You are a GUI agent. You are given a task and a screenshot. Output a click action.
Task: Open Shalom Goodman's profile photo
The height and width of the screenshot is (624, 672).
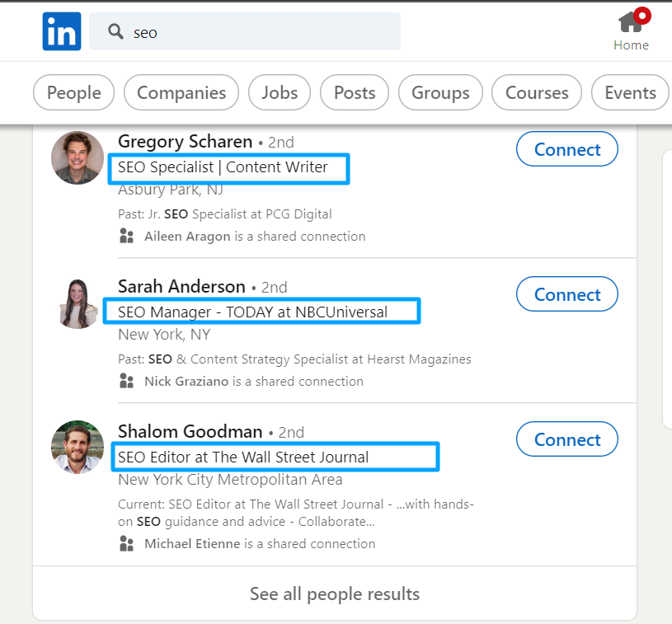click(x=78, y=447)
